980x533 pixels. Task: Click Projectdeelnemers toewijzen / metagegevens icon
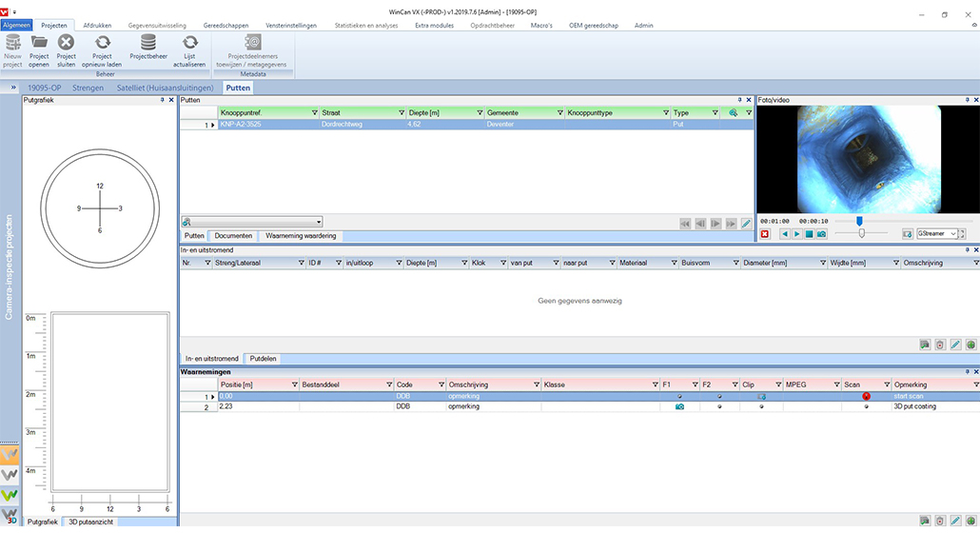(252, 43)
